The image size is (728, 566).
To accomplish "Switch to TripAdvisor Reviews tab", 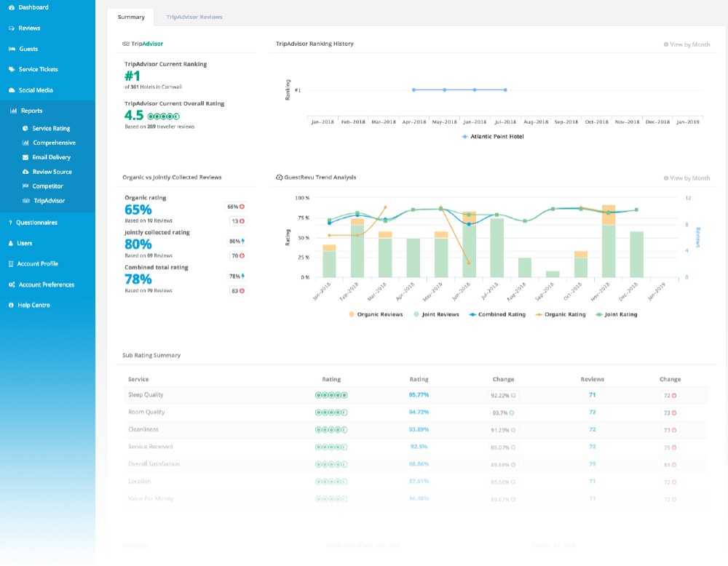I will click(x=194, y=17).
